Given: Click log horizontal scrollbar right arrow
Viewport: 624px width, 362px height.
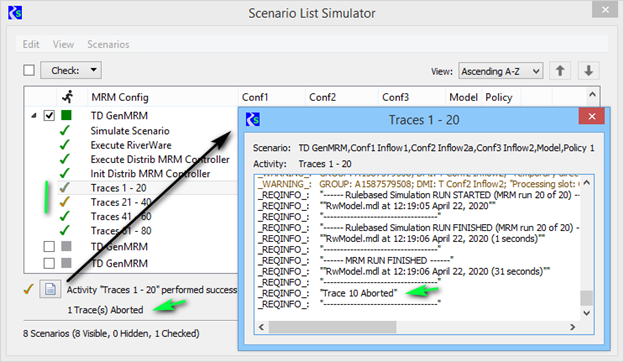Looking at the screenshot, I should click(572, 327).
